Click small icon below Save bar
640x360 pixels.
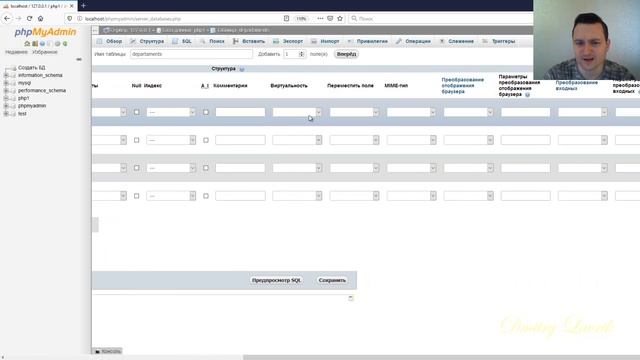(351, 298)
